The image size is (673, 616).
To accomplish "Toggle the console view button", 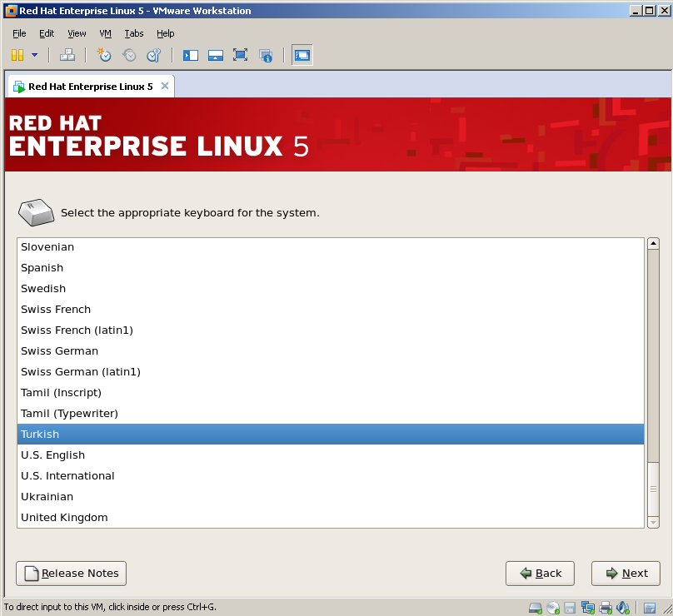I will click(x=302, y=55).
